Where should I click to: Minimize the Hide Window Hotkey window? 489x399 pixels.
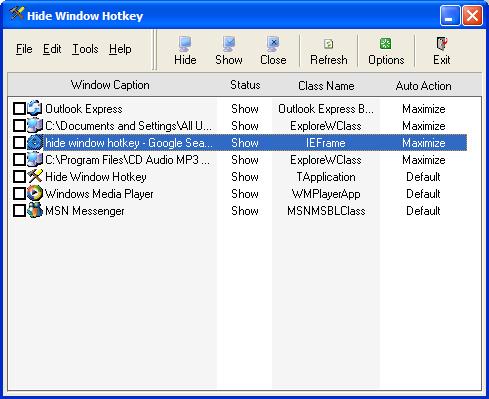450,15
